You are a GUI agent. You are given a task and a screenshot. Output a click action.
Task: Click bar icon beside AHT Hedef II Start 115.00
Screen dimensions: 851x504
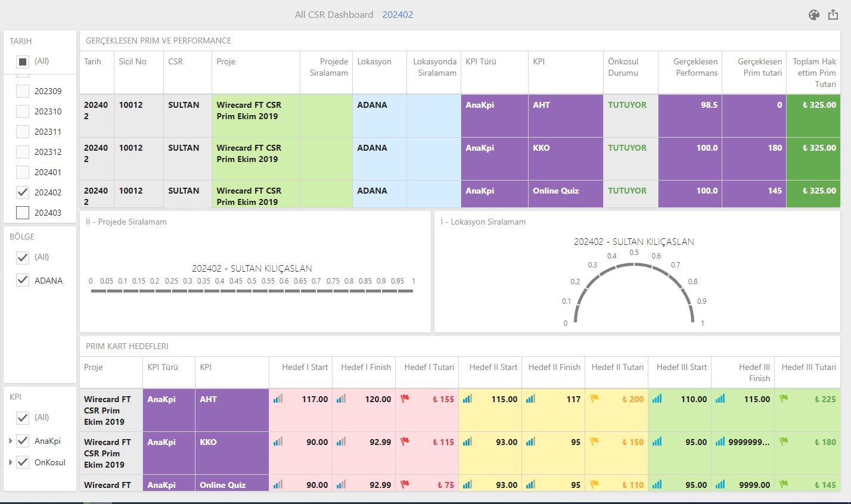click(x=467, y=399)
